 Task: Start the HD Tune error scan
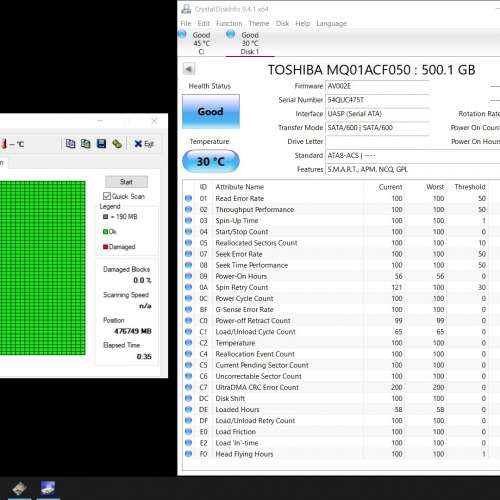point(126,182)
